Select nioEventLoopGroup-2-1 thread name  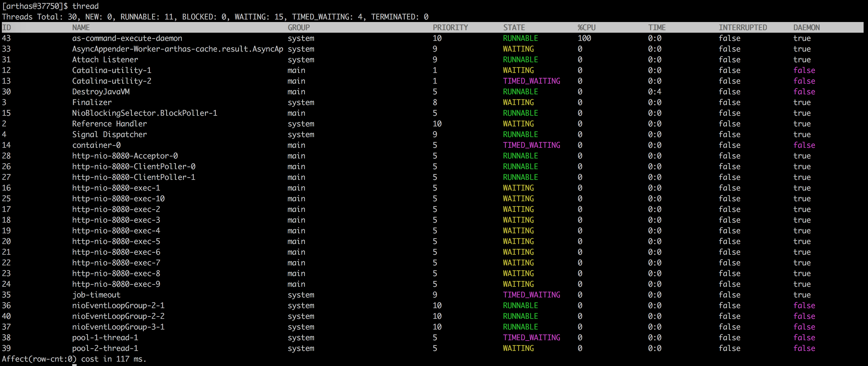click(118, 305)
